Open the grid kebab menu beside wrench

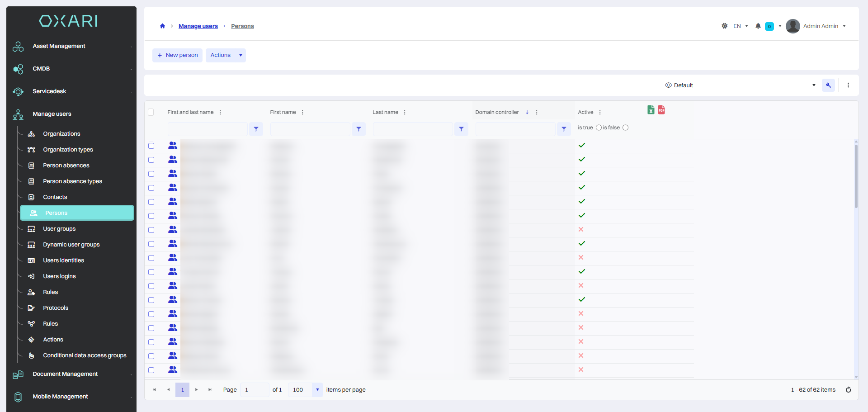[848, 85]
